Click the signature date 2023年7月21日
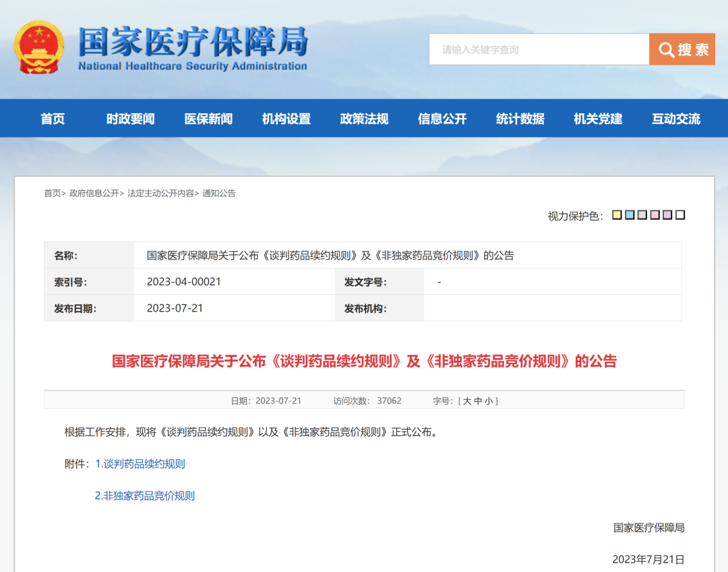Screen dimensions: 728x572 tap(648, 559)
